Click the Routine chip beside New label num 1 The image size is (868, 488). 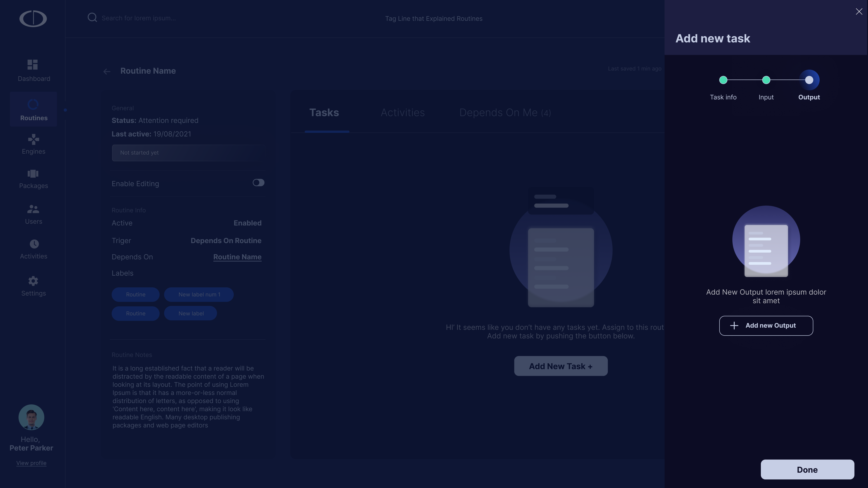click(x=135, y=295)
